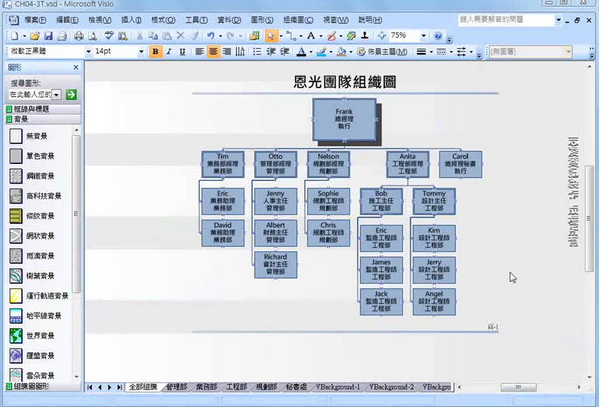The width and height of the screenshot is (603, 407).
Task: Expand the 組織圖圖形 stencil section
Action: pyautogui.click(x=35, y=386)
